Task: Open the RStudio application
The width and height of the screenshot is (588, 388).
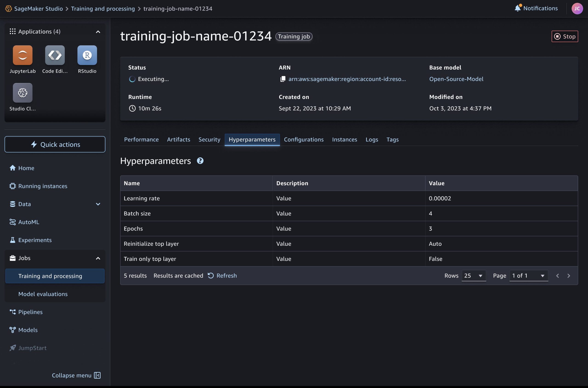Action: (x=87, y=55)
